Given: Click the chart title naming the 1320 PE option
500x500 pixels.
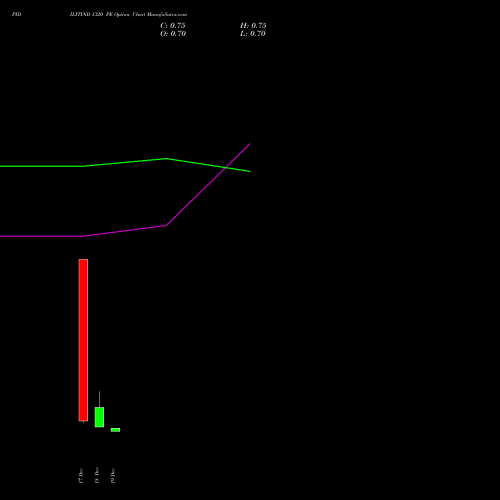Looking at the screenshot, I should [x=128, y=15].
